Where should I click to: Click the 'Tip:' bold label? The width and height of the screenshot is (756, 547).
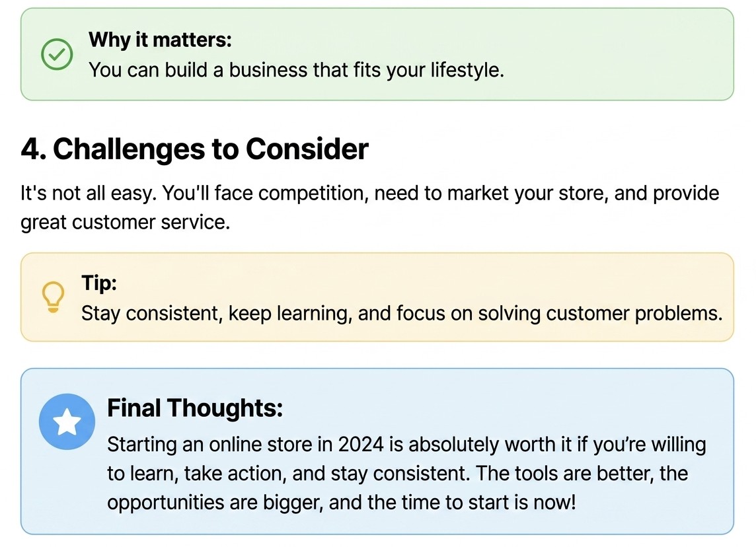tap(99, 282)
